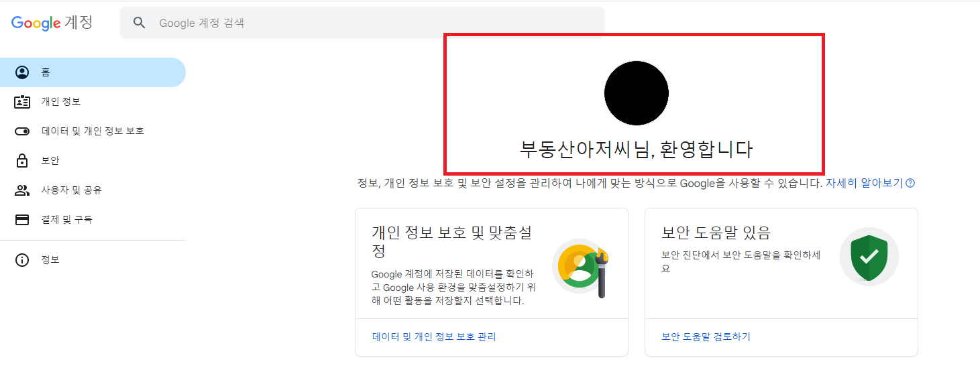
Task: Open the 보안 도움말 검토하기 link
Action: [x=706, y=337]
